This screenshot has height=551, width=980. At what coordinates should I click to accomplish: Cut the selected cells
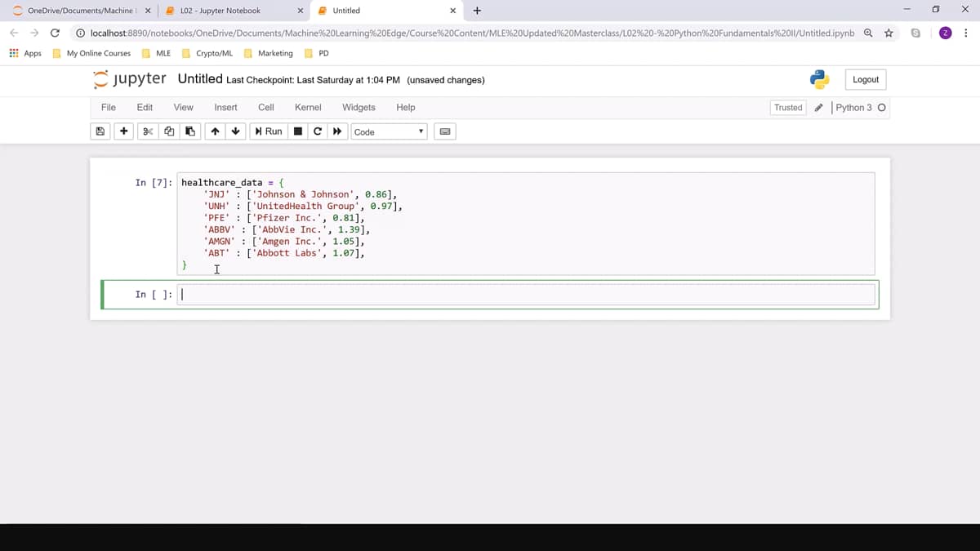[x=148, y=131]
